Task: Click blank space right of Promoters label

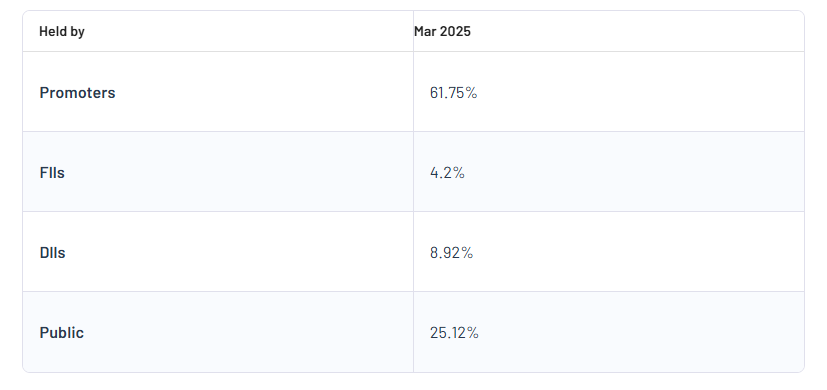Action: (264, 92)
